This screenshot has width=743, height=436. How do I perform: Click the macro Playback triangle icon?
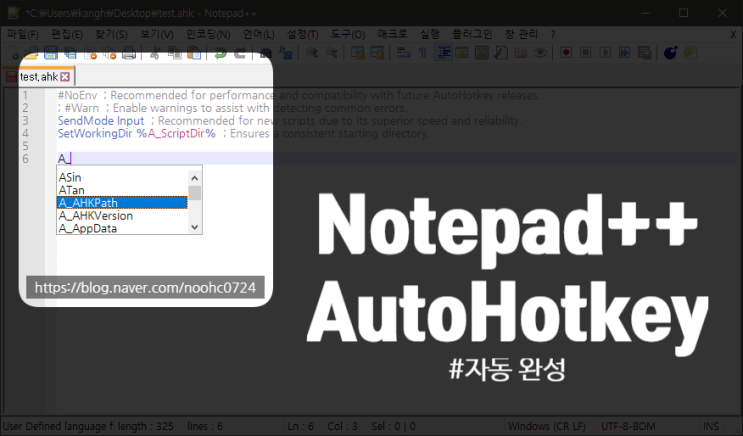click(605, 53)
